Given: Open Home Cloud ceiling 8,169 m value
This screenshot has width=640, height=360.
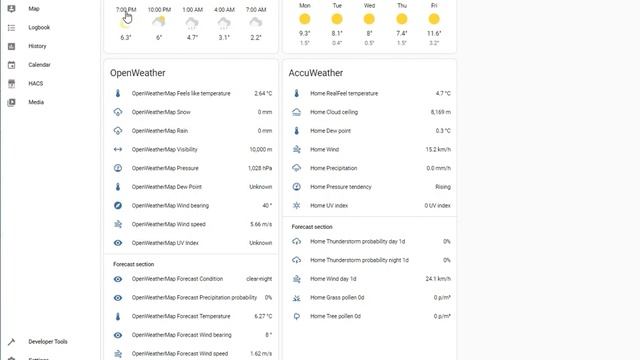Looking at the screenshot, I should [x=441, y=112].
